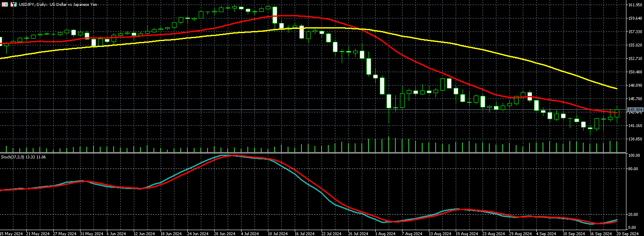Click the 19 Aug 2024 date label
The image size is (644, 236).
pos(467,233)
